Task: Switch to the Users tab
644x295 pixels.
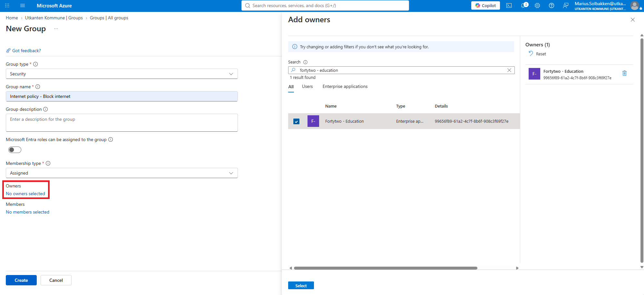Action: [x=307, y=86]
